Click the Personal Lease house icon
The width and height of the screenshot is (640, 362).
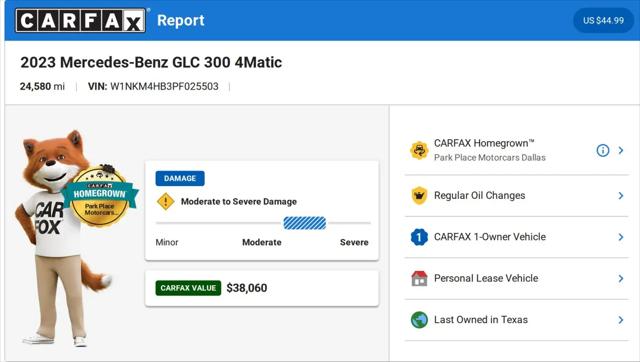click(x=419, y=278)
